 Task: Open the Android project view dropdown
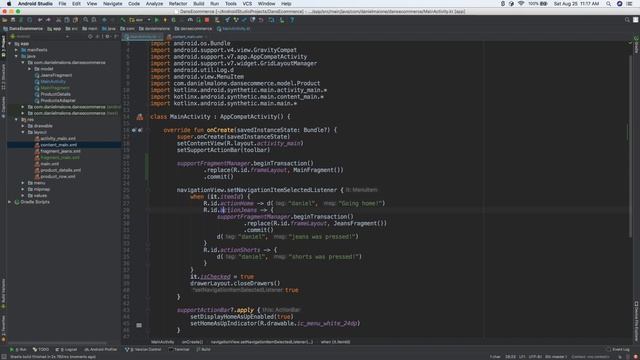point(39,36)
